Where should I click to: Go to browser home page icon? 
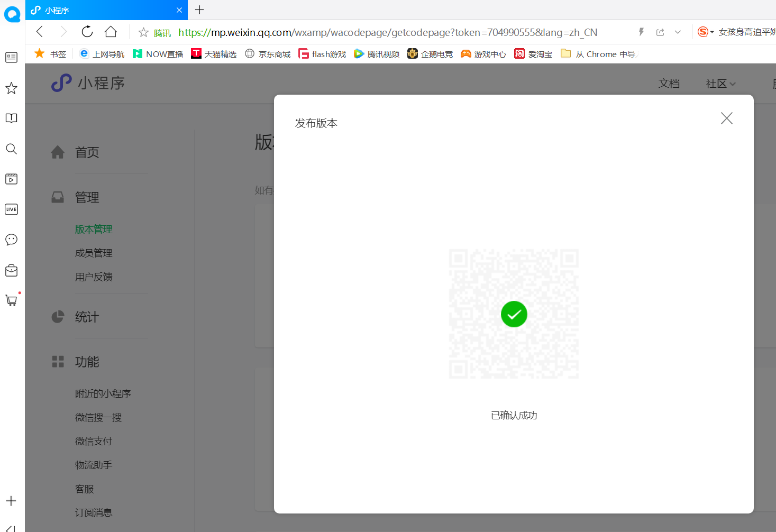pyautogui.click(x=111, y=32)
